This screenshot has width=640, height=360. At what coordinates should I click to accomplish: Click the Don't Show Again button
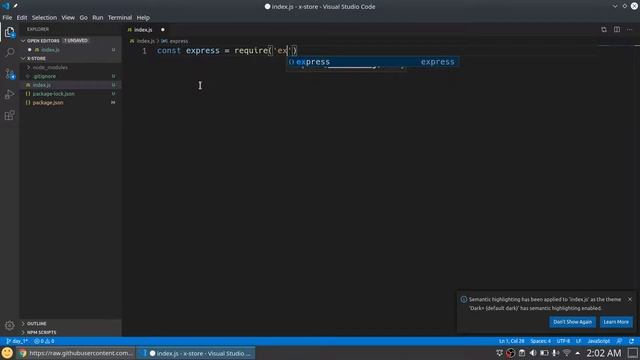pyautogui.click(x=572, y=322)
